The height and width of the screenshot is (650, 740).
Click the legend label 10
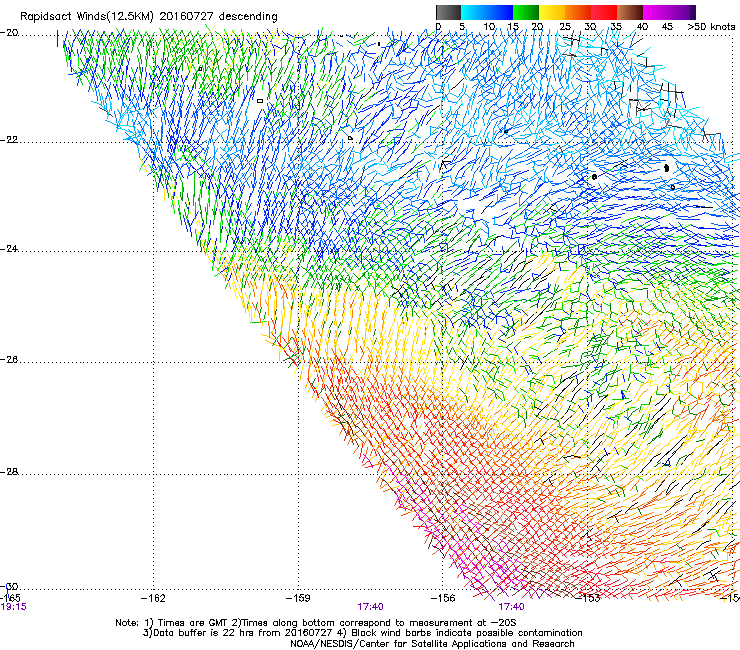tap(489, 27)
